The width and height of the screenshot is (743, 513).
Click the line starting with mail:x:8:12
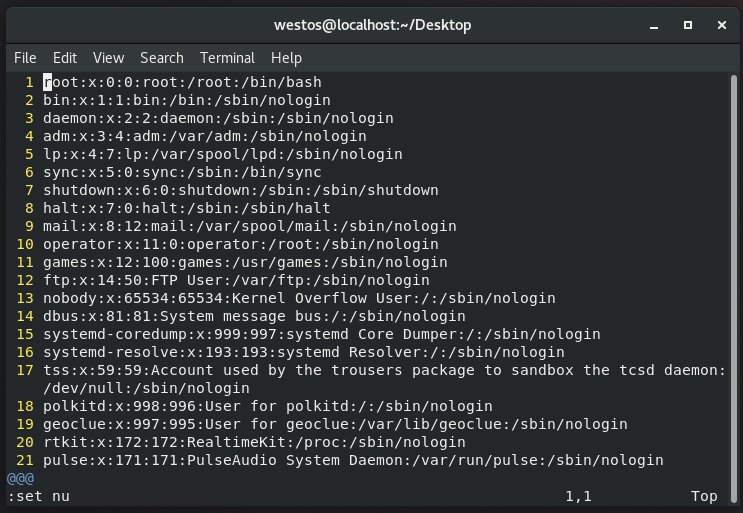(250, 226)
